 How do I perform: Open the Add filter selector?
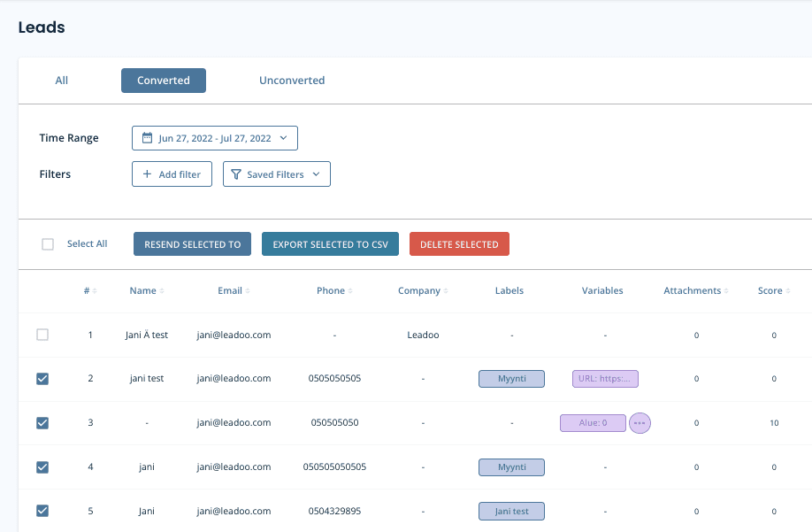pos(172,173)
